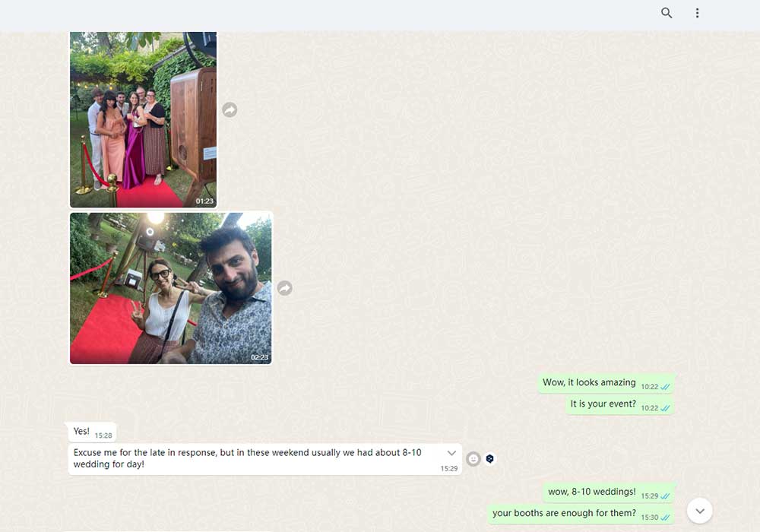The width and height of the screenshot is (760, 532).
Task: Click the 01:23 timestamp on group photo
Action: point(204,201)
